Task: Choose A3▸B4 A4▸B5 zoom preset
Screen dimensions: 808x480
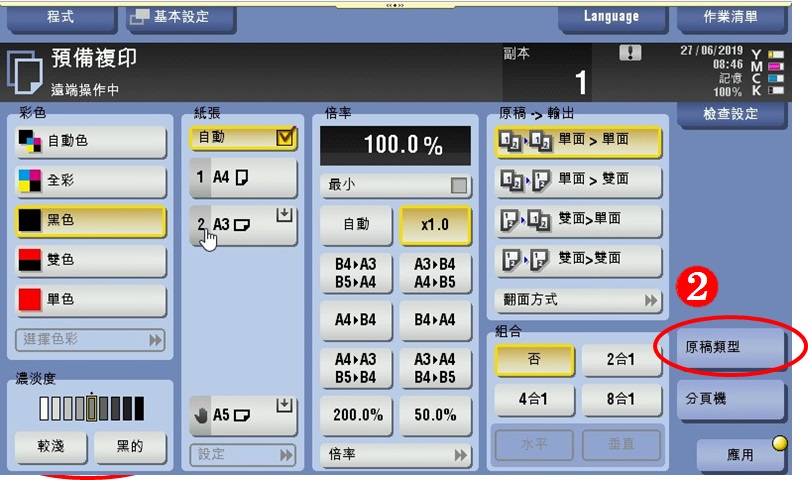Action: coord(435,273)
